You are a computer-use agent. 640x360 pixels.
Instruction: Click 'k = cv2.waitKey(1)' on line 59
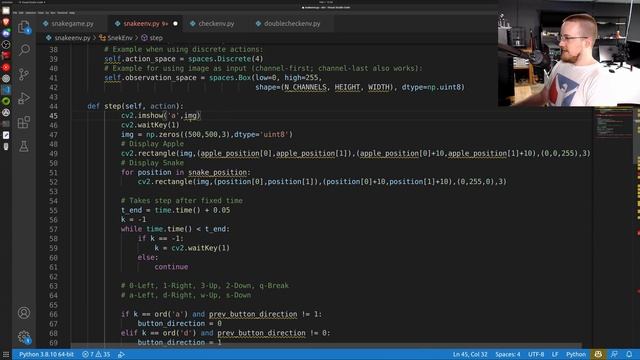[x=192, y=248]
